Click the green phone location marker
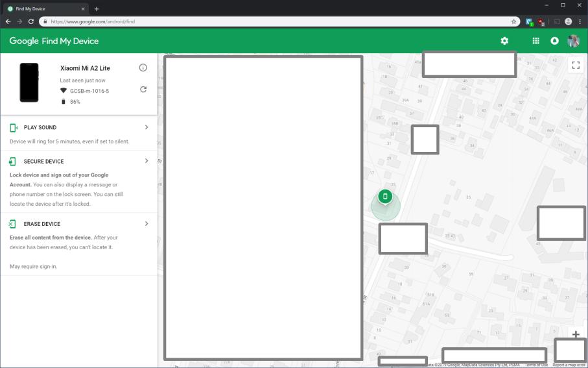588x368 pixels. pyautogui.click(x=385, y=197)
